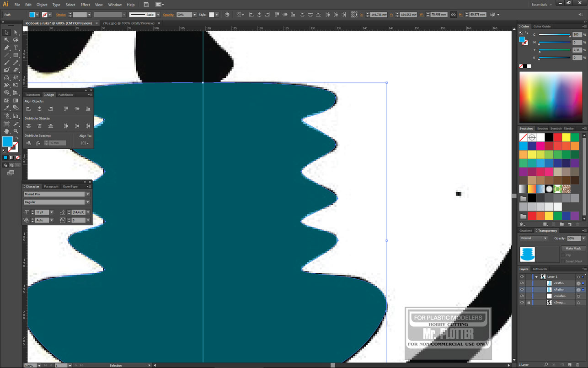Click Horizontal Align Center in Align panel
This screenshot has width=588, height=368.
click(x=39, y=109)
